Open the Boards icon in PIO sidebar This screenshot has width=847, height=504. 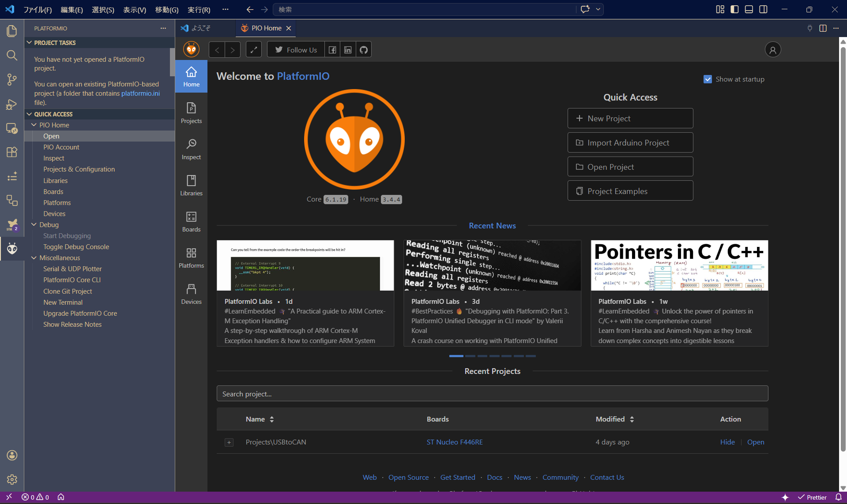pos(191,221)
